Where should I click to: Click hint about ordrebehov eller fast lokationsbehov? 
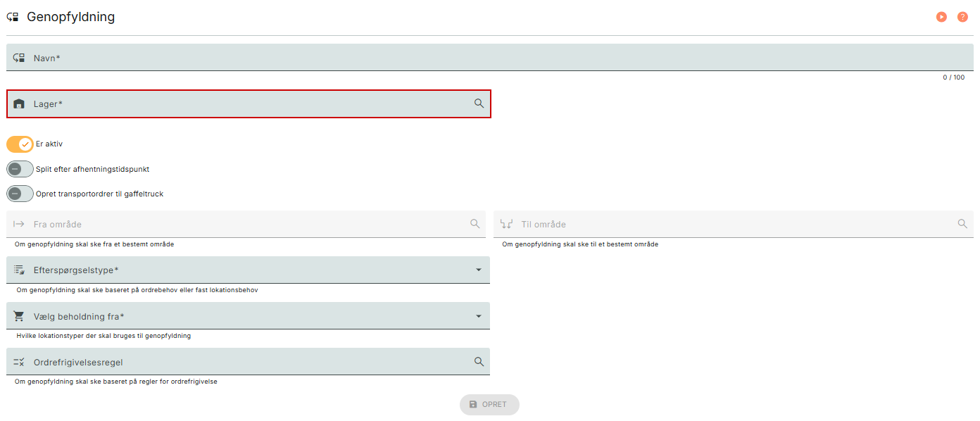point(137,290)
